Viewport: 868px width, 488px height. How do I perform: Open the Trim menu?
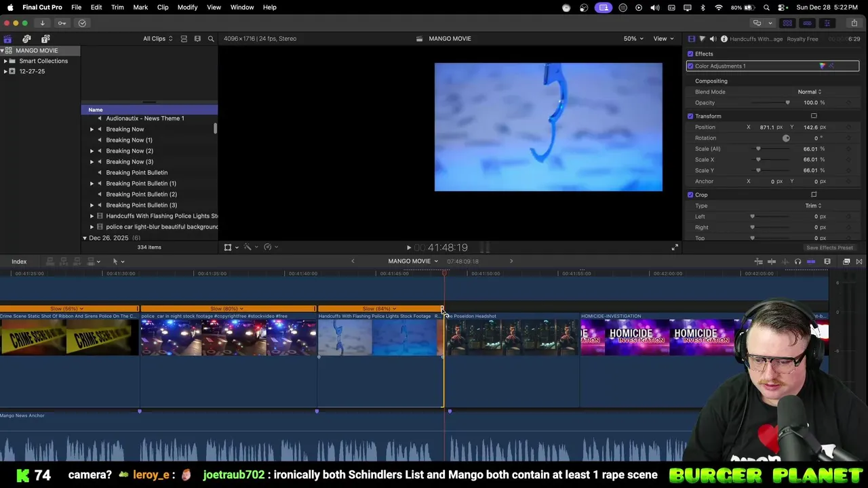(117, 7)
